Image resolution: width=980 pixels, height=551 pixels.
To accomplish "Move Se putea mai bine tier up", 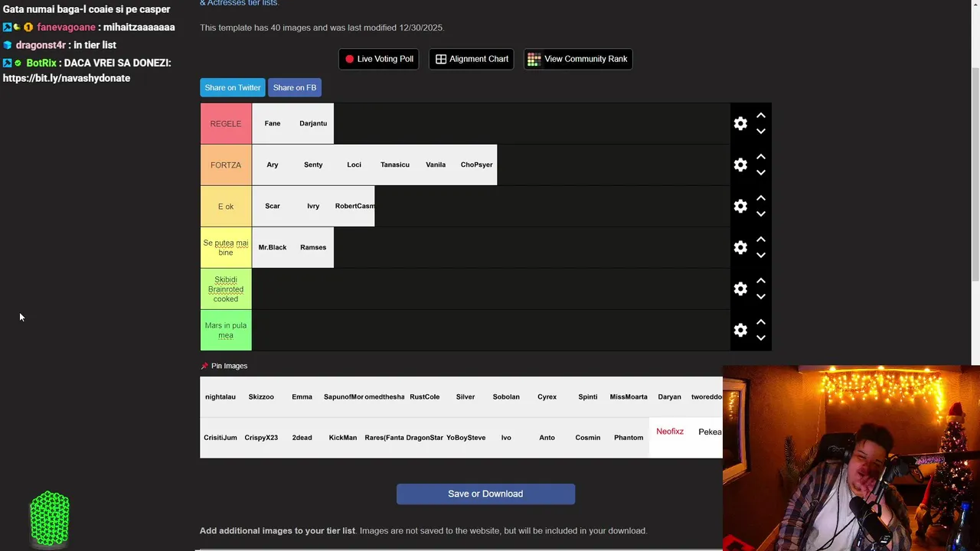I will [761, 240].
